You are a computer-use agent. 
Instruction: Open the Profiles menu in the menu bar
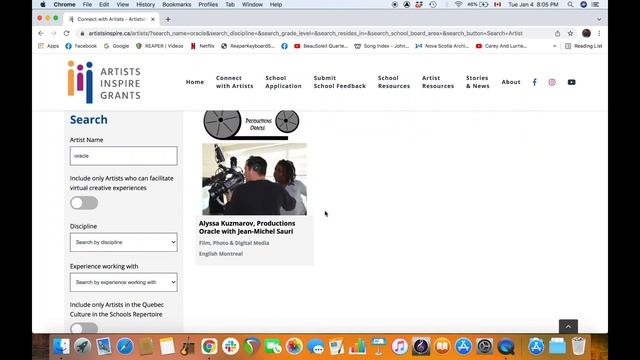tap(208, 4)
